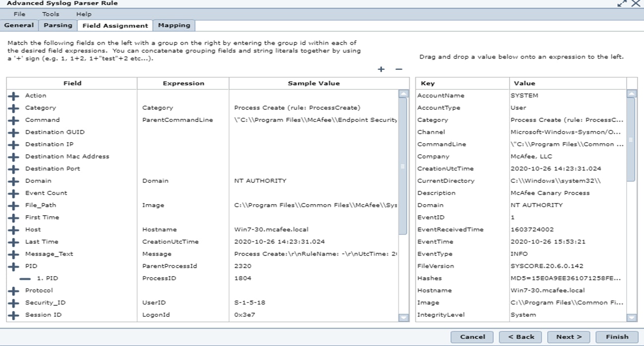This screenshot has width=644, height=346.
Task: Go to the Parsing tab
Action: [x=58, y=25]
